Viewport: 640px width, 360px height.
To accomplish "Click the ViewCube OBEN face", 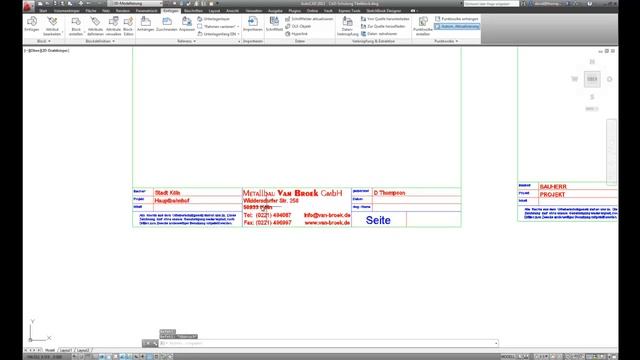I will (x=592, y=79).
